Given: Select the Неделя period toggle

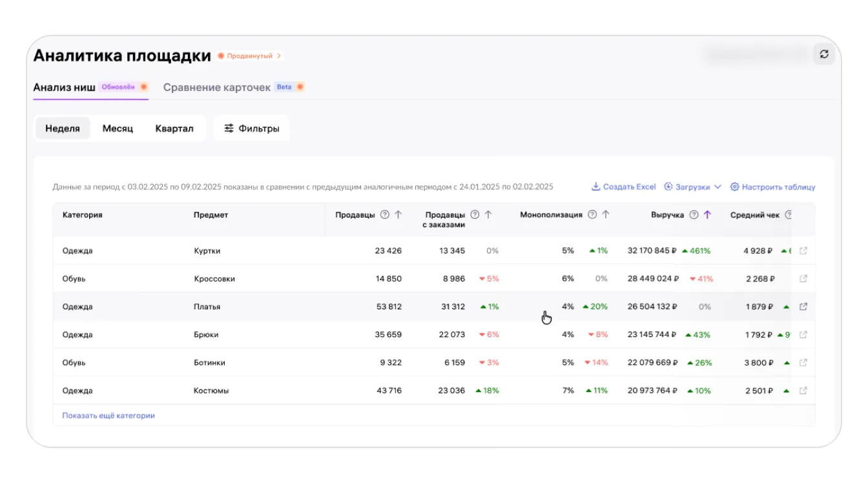Looking at the screenshot, I should click(63, 128).
